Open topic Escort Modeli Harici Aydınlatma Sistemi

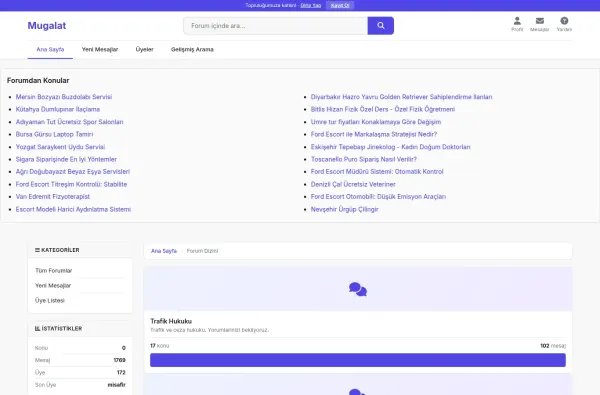click(73, 209)
